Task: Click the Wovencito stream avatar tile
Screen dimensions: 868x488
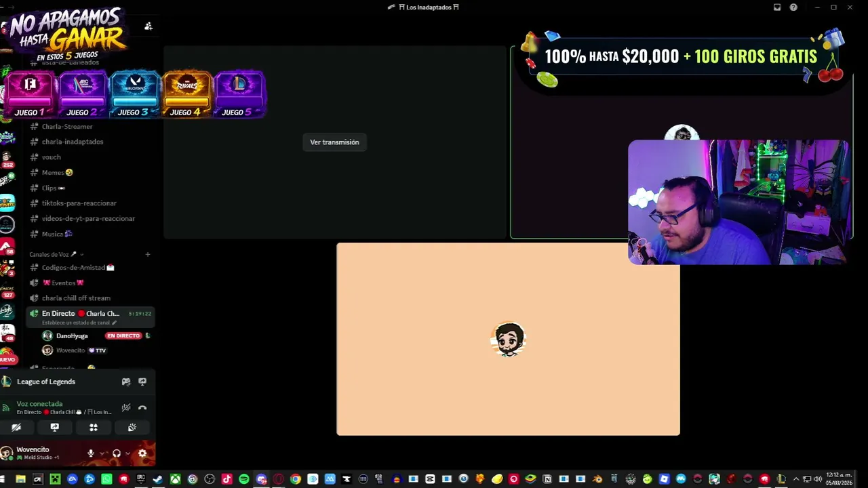Action: [509, 339]
